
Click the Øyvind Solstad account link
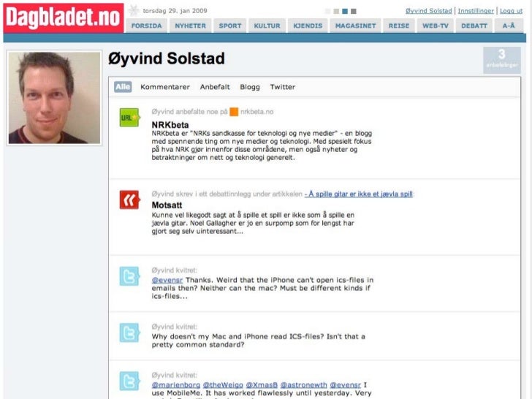pyautogui.click(x=428, y=11)
